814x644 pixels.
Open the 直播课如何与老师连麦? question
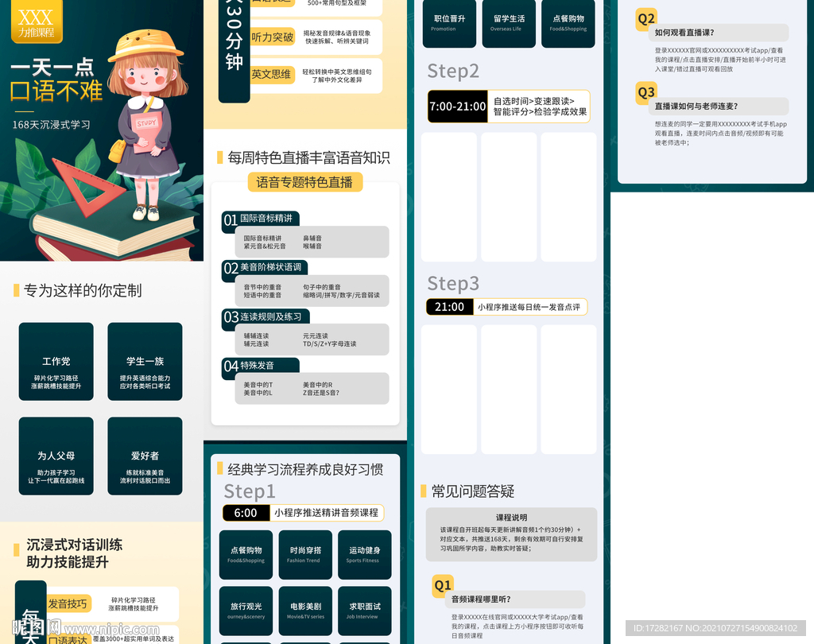point(719,107)
